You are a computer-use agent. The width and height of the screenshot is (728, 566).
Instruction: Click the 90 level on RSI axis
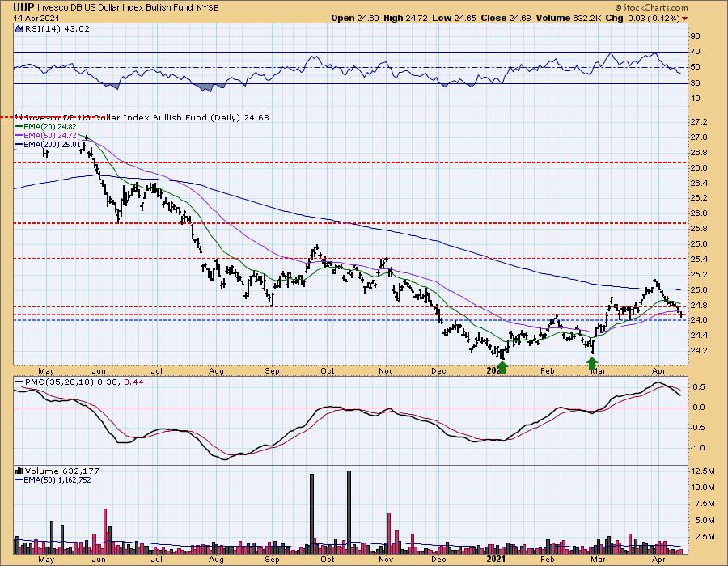click(x=696, y=36)
